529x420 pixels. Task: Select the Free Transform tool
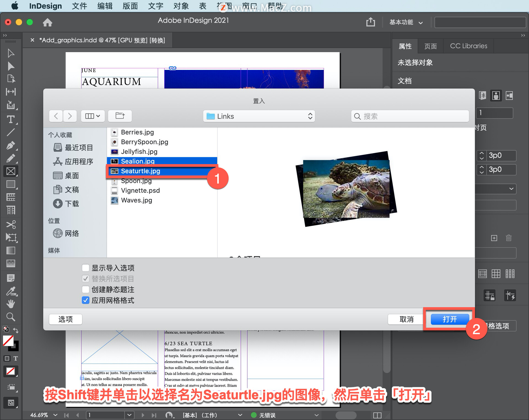point(11,238)
